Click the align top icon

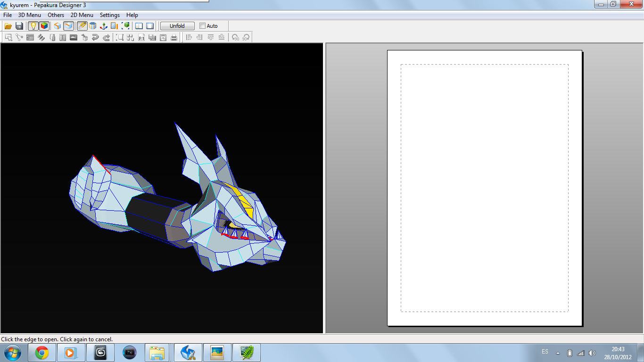pyautogui.click(x=210, y=37)
